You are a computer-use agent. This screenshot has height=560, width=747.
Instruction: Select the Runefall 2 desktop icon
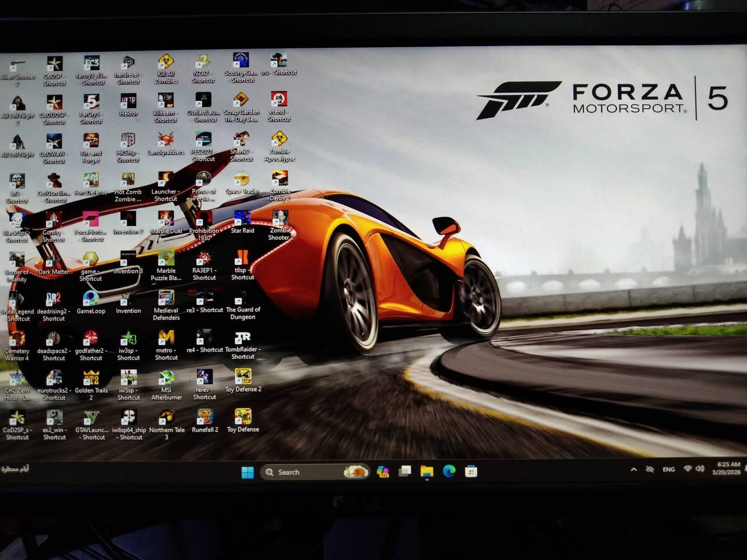(205, 418)
